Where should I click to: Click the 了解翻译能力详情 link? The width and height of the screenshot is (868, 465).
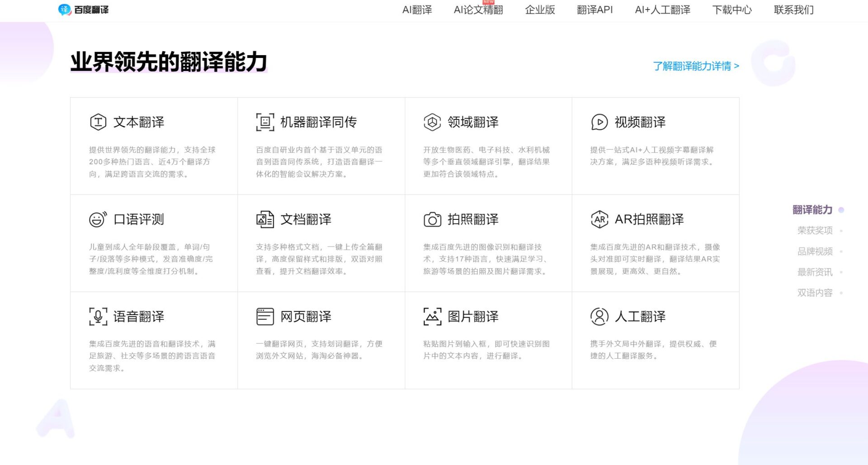(x=696, y=66)
